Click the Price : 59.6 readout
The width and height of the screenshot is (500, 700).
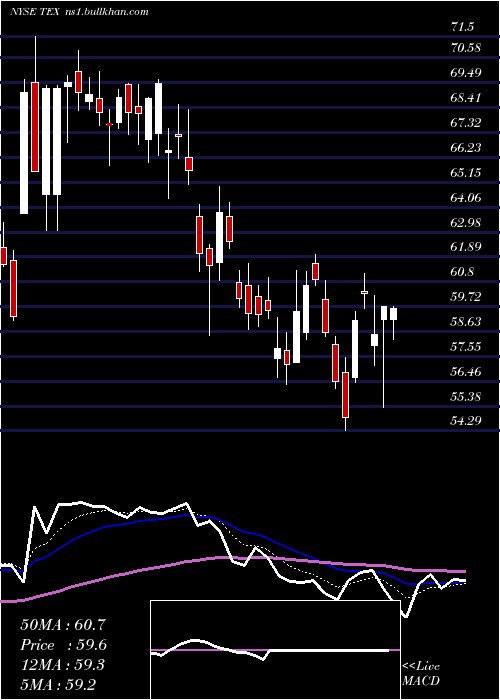(63, 645)
